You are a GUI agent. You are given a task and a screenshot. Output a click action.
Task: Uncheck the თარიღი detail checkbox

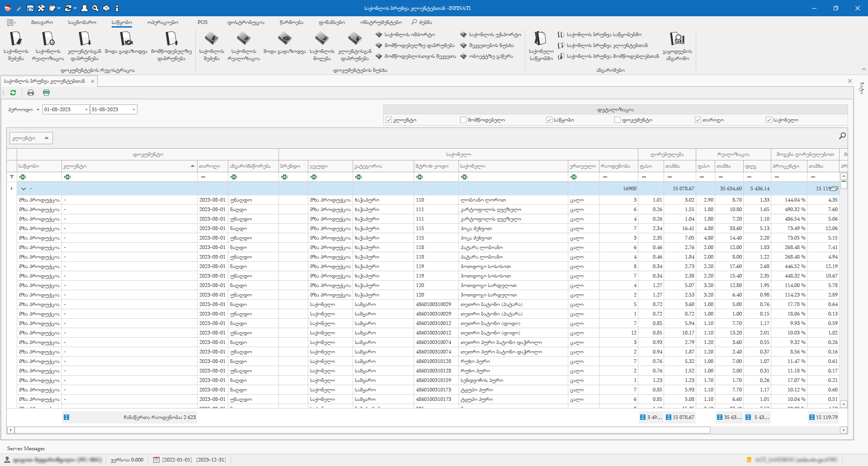[698, 120]
